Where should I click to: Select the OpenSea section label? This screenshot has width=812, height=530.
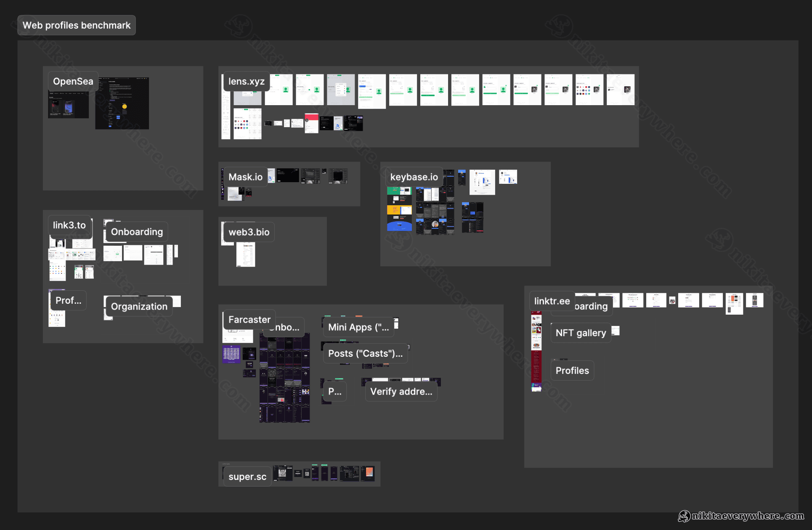(73, 82)
